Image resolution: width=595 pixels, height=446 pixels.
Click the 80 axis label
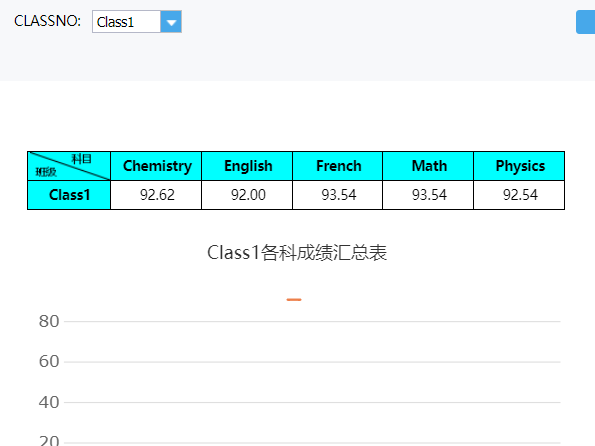point(49,321)
